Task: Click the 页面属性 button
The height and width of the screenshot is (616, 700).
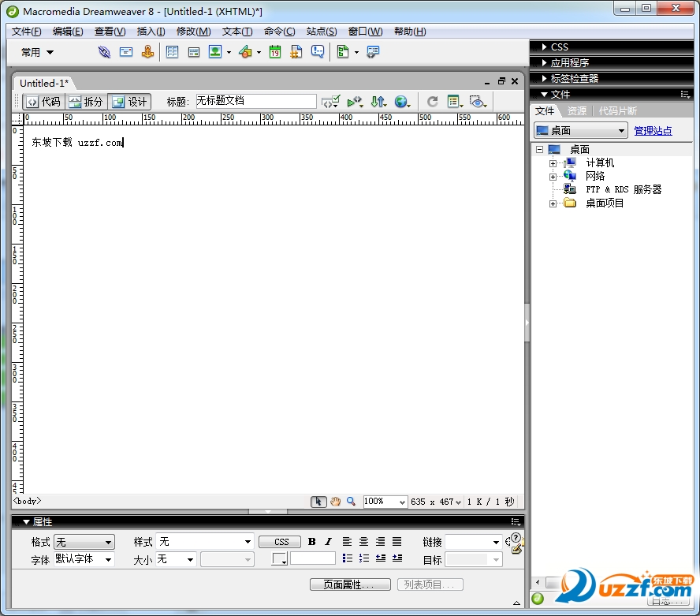Action: [350, 584]
